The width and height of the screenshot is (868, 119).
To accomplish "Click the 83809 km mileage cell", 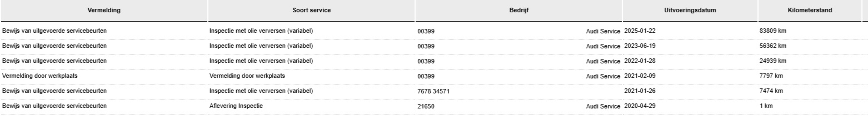I will pos(772,31).
